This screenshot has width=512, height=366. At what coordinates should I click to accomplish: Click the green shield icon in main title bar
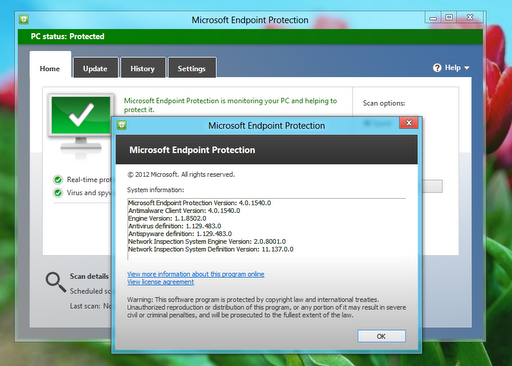click(x=24, y=19)
